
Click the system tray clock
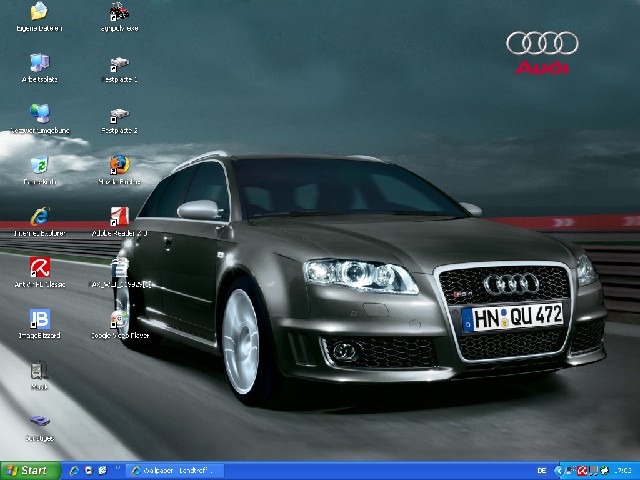[621, 470]
